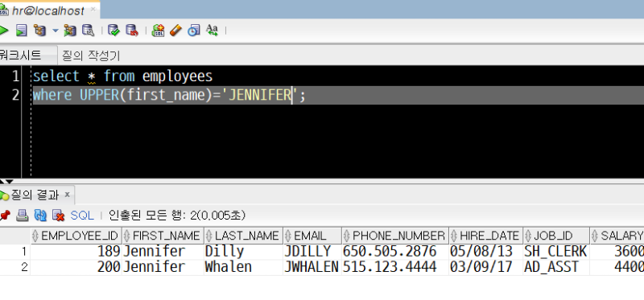The image size is (644, 300).
Task: Click the salary cell in the Dilly row
Action: click(x=617, y=252)
